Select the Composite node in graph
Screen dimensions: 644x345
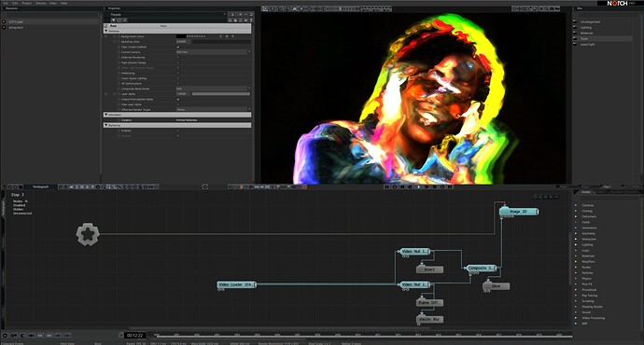point(481,268)
